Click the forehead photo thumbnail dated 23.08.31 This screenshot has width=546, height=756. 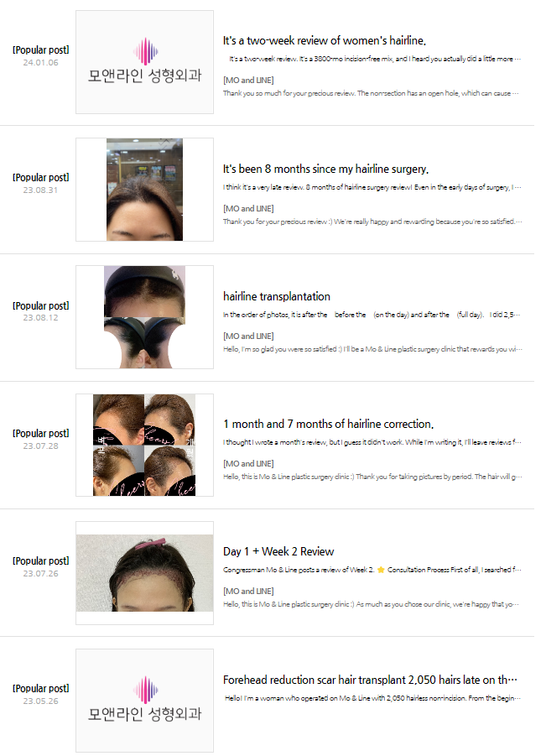pos(144,190)
